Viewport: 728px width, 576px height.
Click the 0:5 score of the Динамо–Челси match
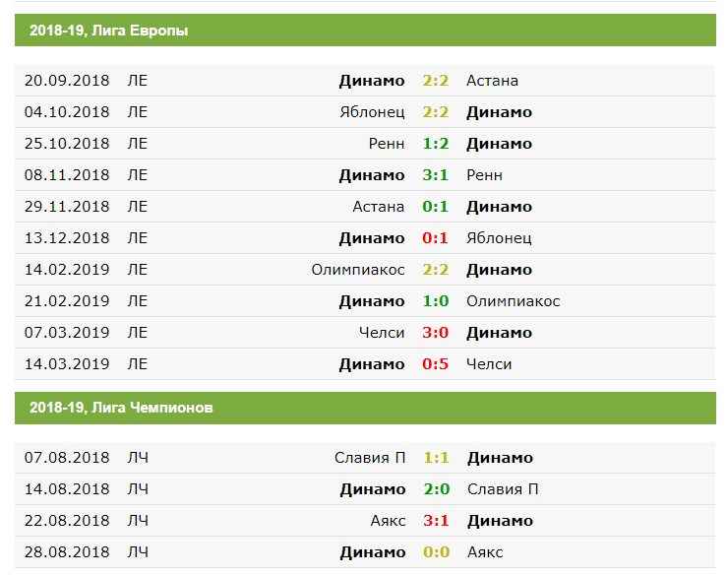point(436,364)
